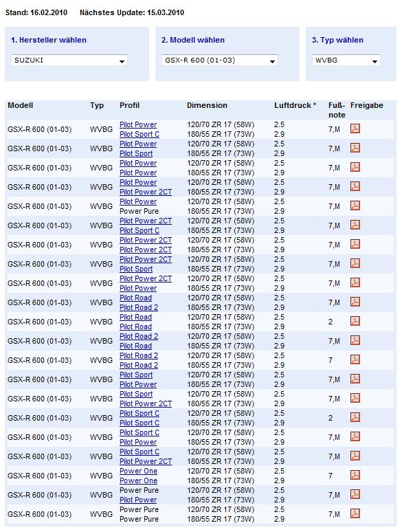The height and width of the screenshot is (532, 402).
Task: Open the Modell dropdown showing GSX-R 600 (01-03)
Action: coord(220,60)
